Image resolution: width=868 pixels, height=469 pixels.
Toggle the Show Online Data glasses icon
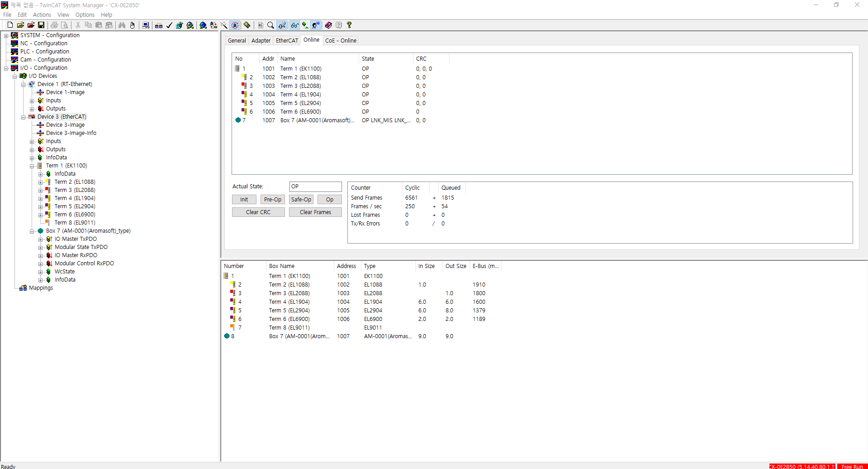[x=294, y=25]
